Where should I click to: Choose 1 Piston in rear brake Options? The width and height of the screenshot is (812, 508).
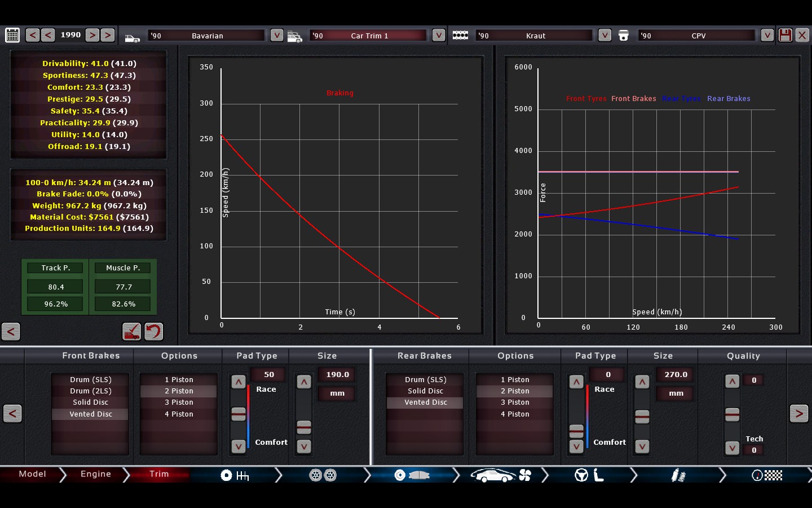click(x=515, y=380)
